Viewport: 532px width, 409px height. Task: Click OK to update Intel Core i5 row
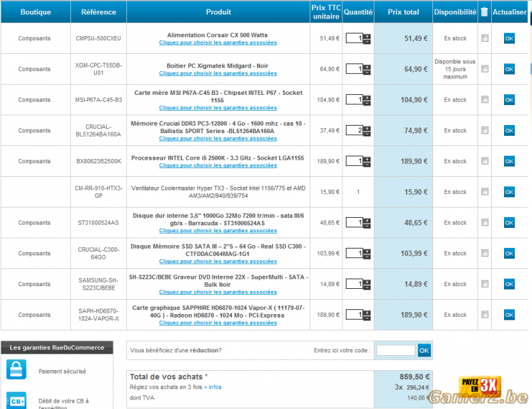coord(509,161)
